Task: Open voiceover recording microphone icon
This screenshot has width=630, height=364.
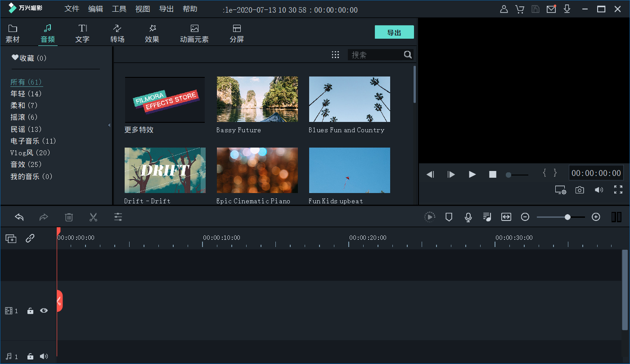Action: 468,217
